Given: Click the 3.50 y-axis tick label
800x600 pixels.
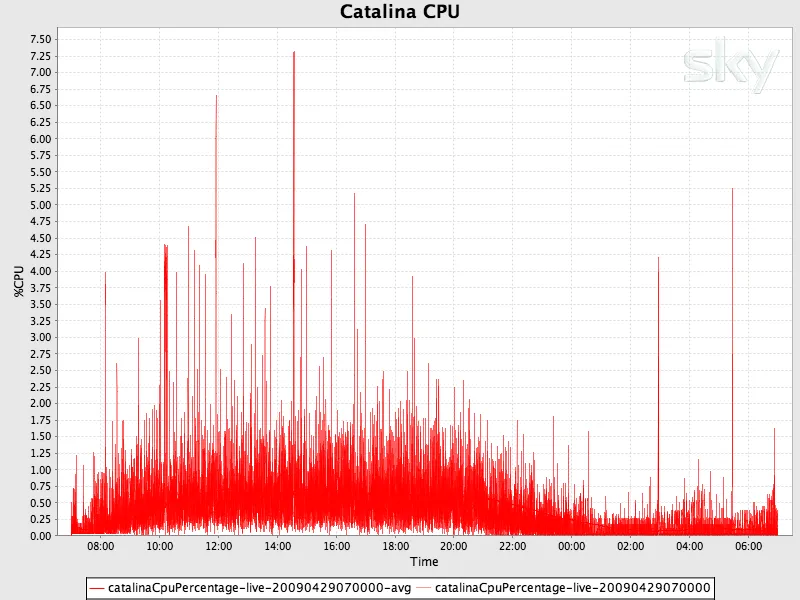Looking at the screenshot, I should (41, 304).
